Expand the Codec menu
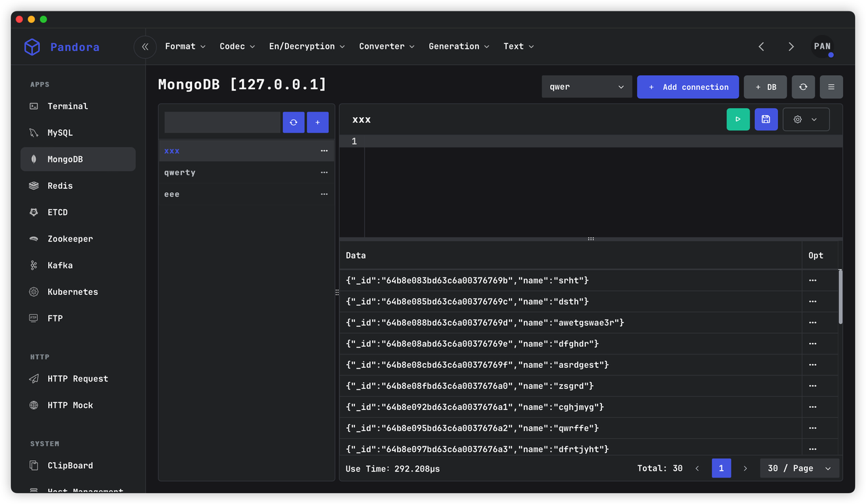Viewport: 866px width, 504px height. click(237, 47)
